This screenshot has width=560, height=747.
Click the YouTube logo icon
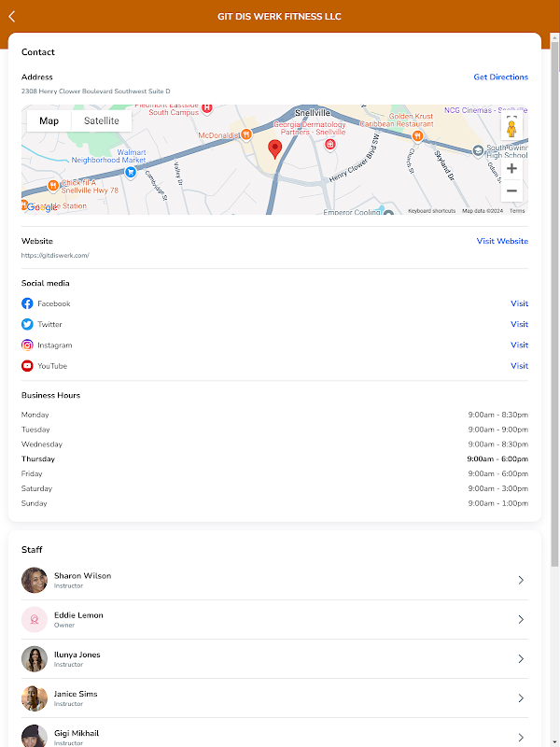pyautogui.click(x=27, y=366)
